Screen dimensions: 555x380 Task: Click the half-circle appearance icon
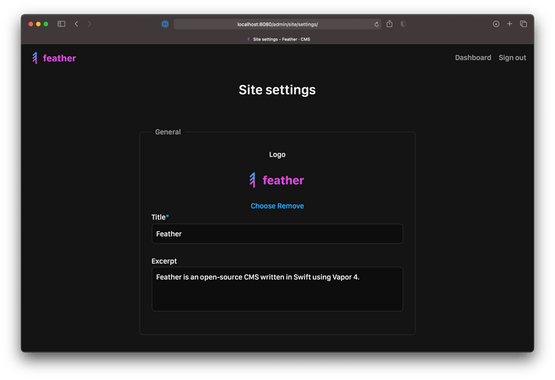pyautogui.click(x=403, y=24)
